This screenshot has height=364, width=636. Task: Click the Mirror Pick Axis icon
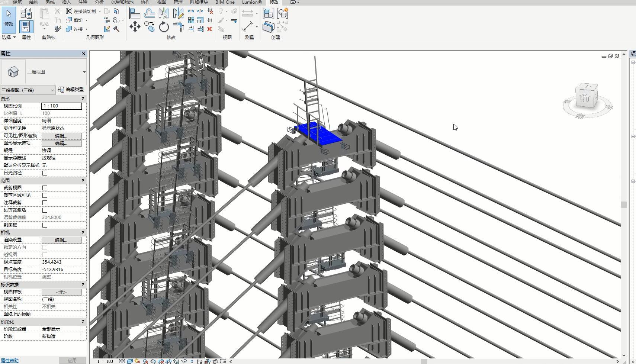click(164, 13)
